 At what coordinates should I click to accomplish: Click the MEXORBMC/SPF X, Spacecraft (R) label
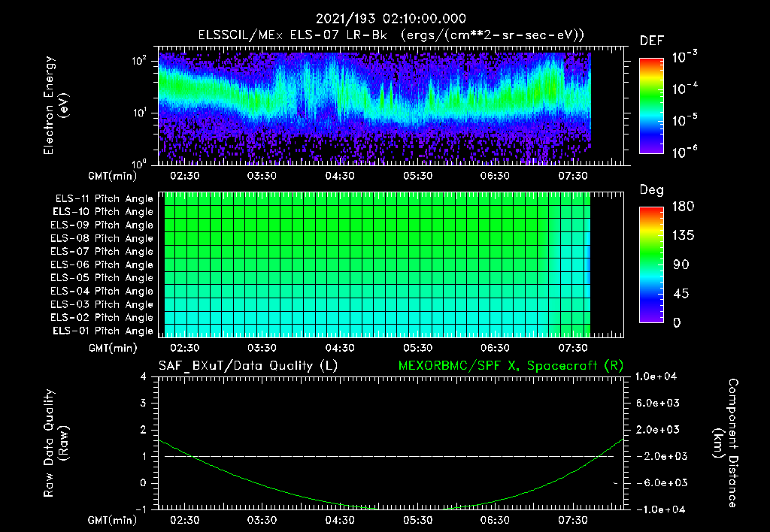click(511, 366)
